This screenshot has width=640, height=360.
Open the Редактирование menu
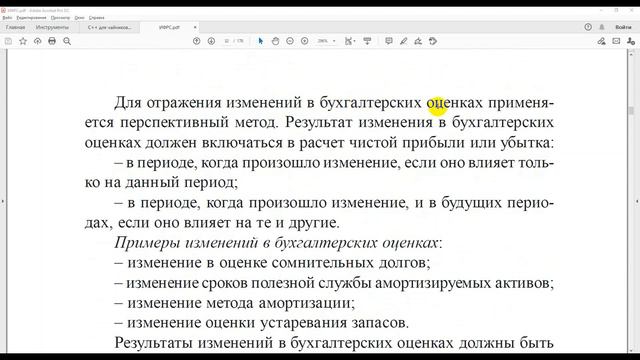[x=31, y=18]
